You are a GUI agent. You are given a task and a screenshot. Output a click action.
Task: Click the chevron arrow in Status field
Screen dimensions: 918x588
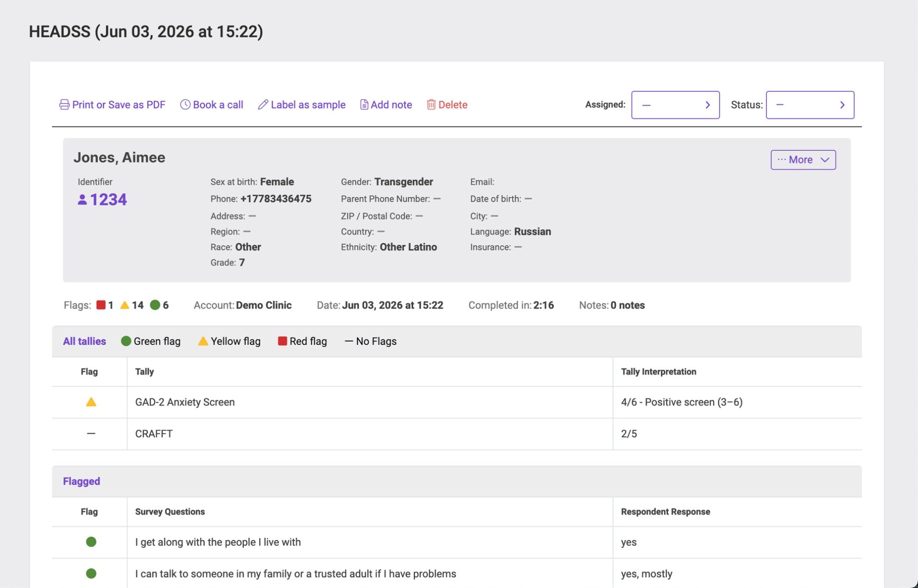point(842,105)
